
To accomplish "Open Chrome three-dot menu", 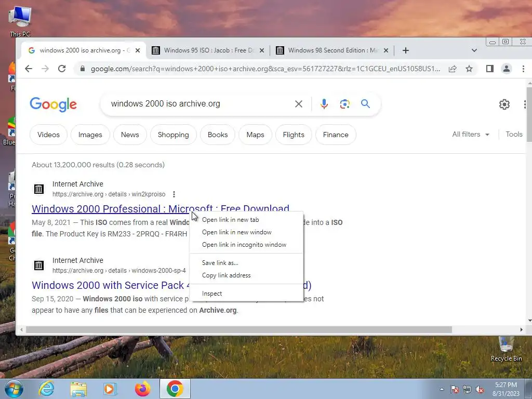I will [523, 69].
